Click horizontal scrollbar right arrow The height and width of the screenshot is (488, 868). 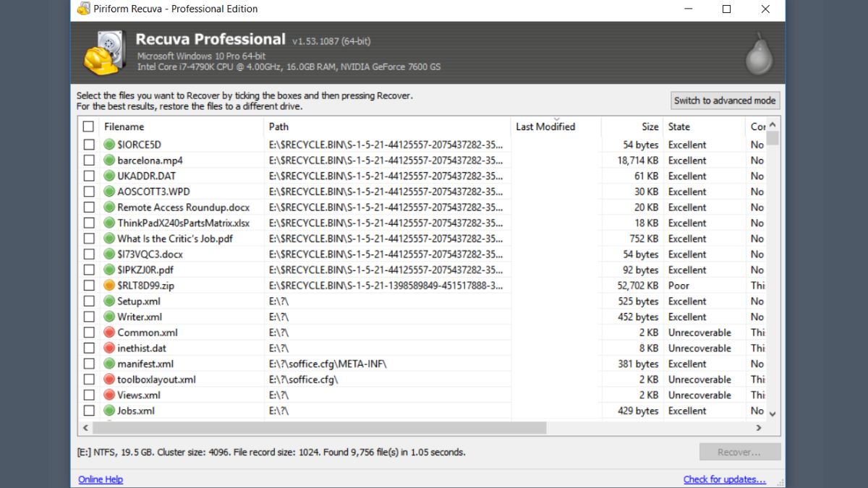tap(759, 428)
